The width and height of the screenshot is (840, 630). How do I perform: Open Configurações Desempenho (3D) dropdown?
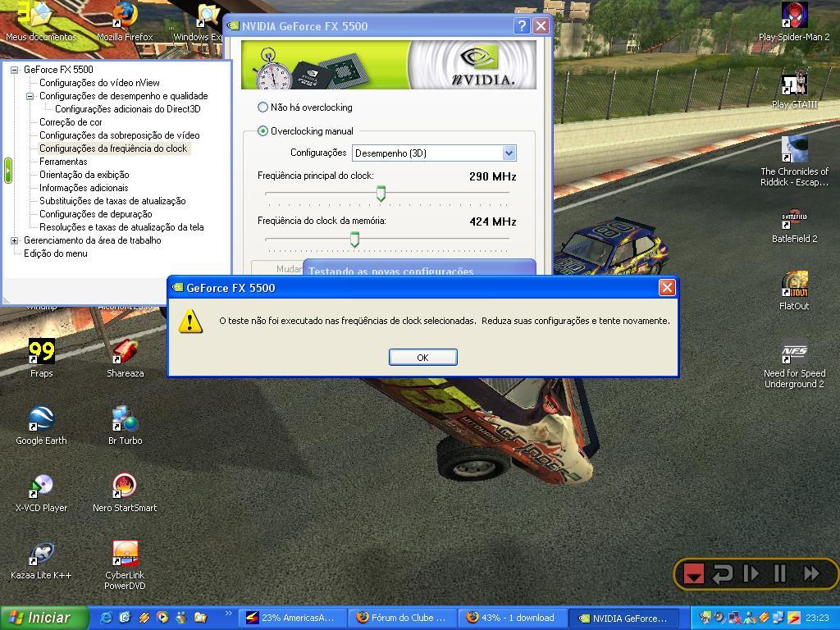[x=434, y=153]
